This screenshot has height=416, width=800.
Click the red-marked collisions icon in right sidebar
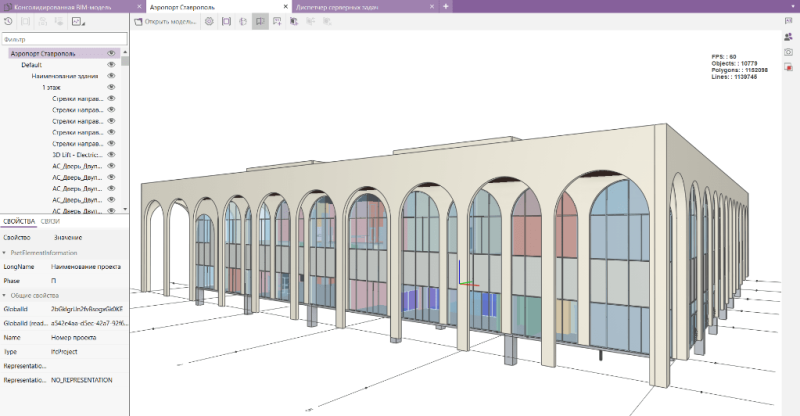pos(788,68)
